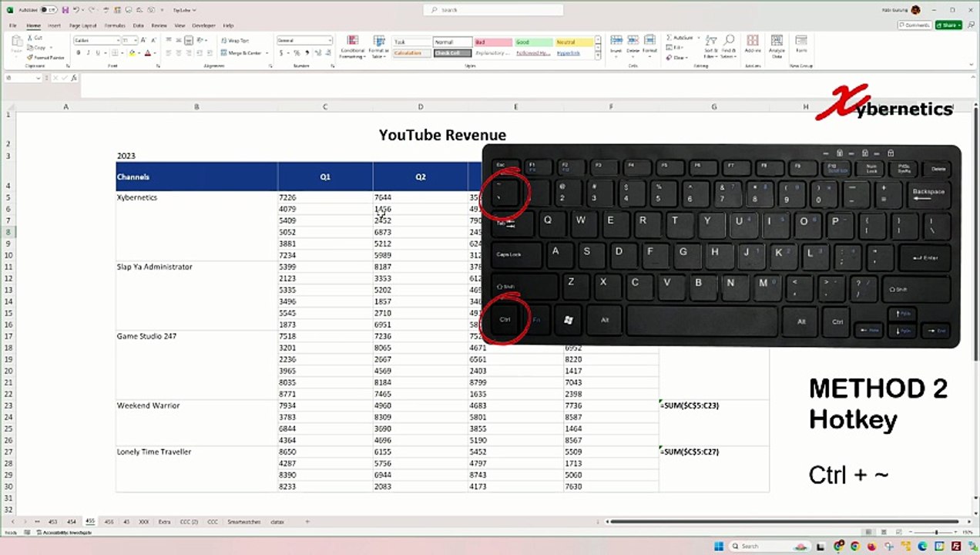Click the Undo arrow icon
The width and height of the screenshot is (980, 555).
(76, 10)
